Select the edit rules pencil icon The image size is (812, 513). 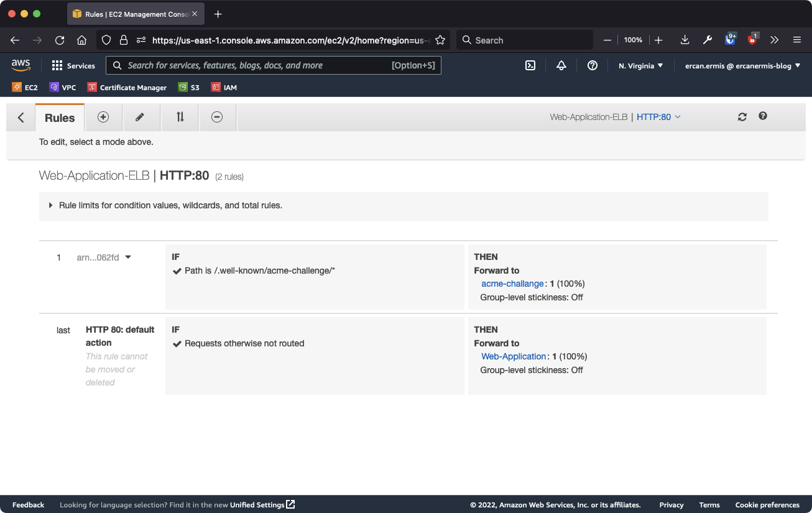coord(140,117)
